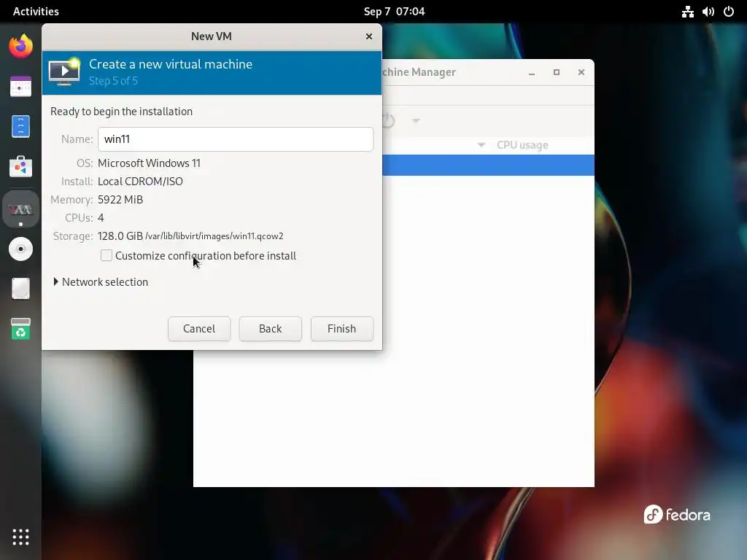Click the VM Name input field
This screenshot has height=560, width=747.
(236, 139)
